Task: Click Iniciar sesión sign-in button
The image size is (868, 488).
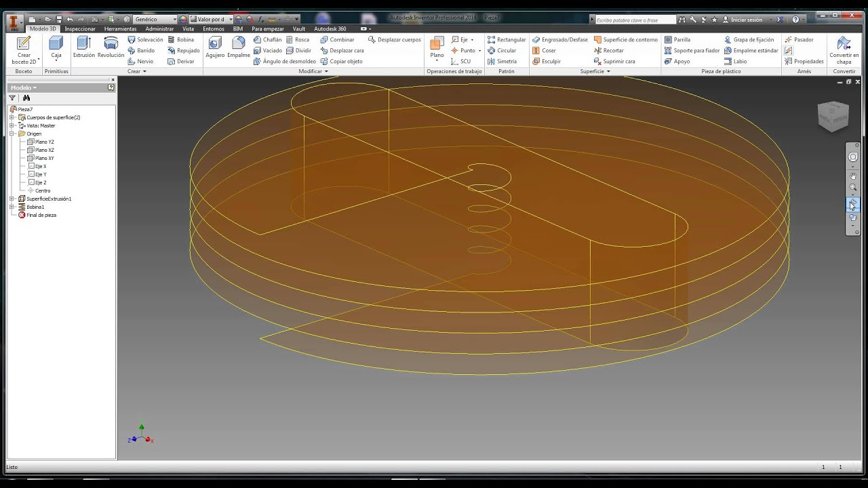Action: pos(746,20)
